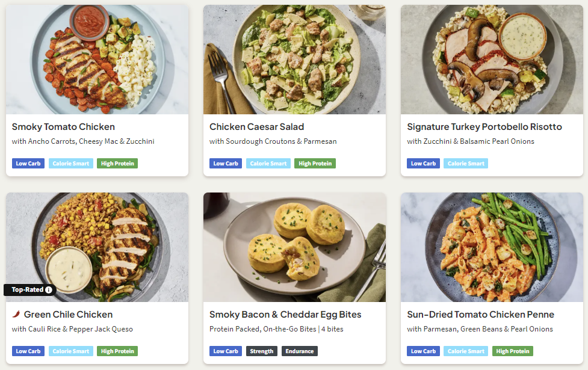Click the Sun-Dried Tomato Chicken Penne title
This screenshot has width=588, height=370.
point(480,315)
